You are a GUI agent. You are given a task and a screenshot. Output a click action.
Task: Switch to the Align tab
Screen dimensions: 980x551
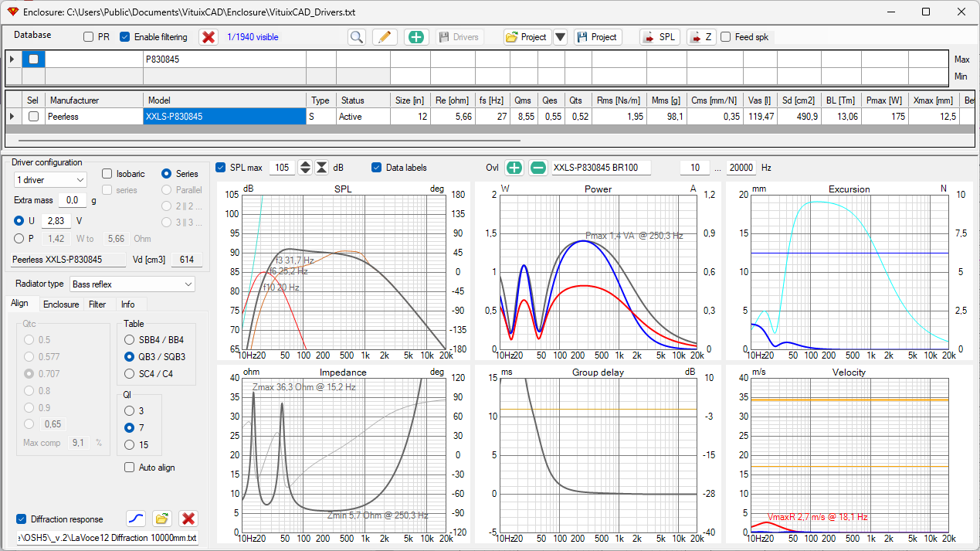click(x=20, y=304)
